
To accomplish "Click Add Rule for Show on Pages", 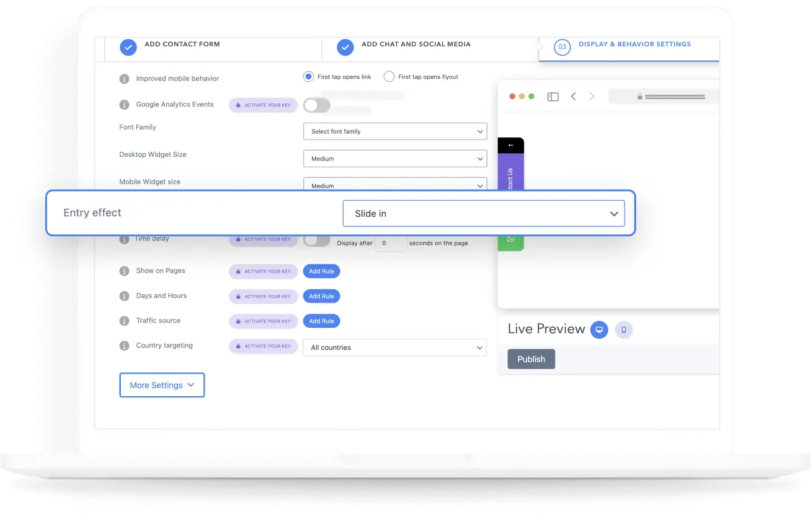I will [x=321, y=271].
